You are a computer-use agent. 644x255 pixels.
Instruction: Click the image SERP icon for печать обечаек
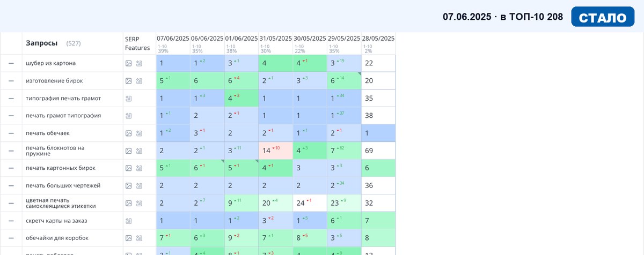point(129,133)
